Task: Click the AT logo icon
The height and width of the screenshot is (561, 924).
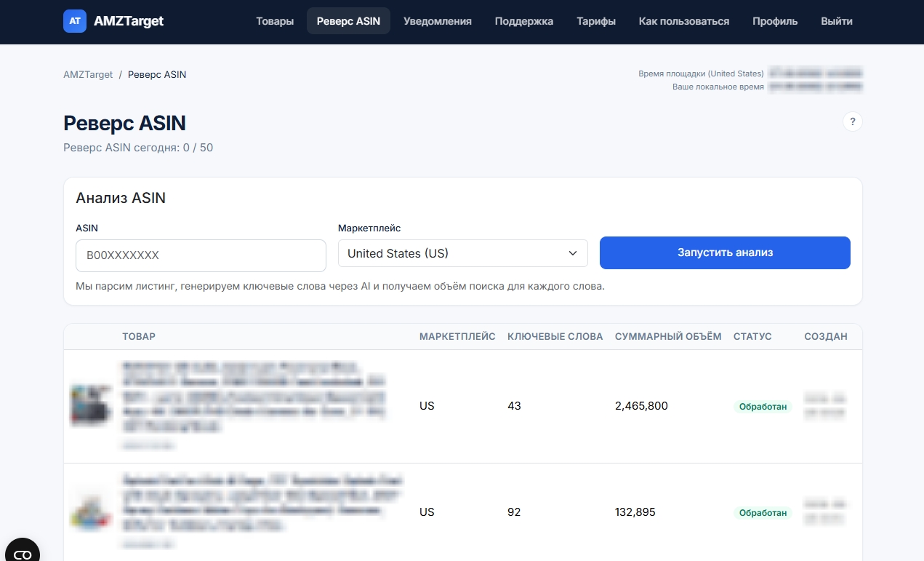Action: coord(74,21)
